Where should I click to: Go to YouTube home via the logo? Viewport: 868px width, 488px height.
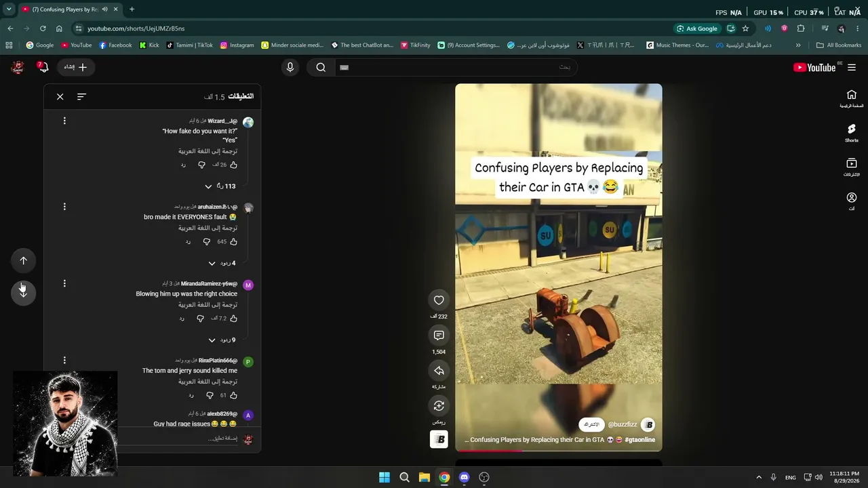pos(814,67)
